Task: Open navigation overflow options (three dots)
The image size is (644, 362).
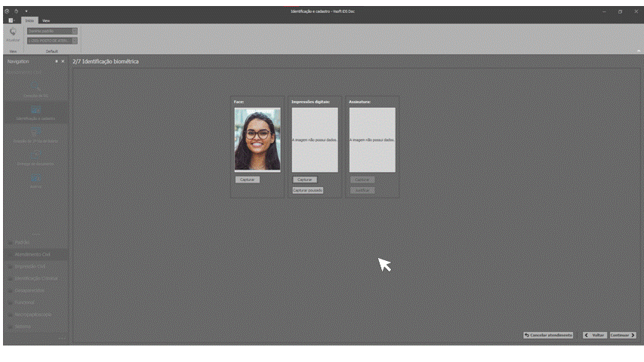Action: [x=62, y=338]
